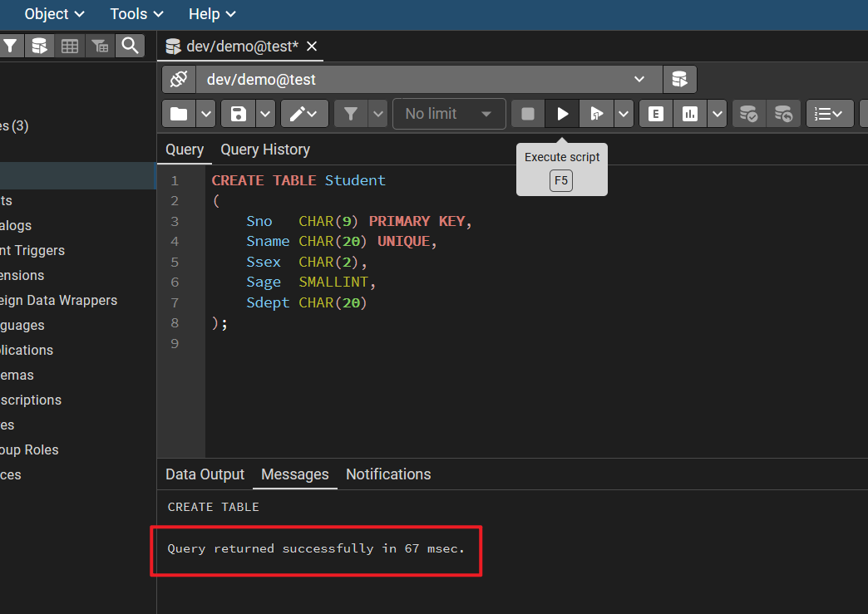This screenshot has width=868, height=614.
Task: Expand the Edit pencil dropdown menu
Action: [304, 114]
